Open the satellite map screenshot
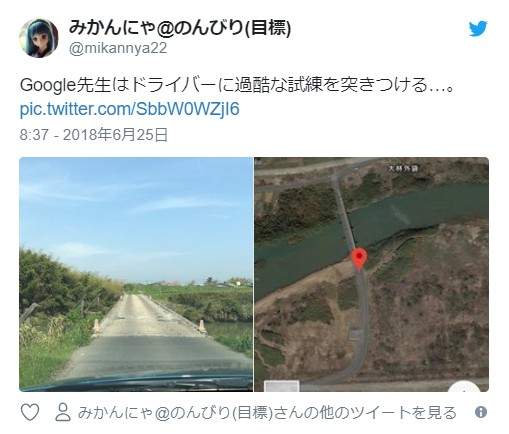509x434 pixels. 371,274
